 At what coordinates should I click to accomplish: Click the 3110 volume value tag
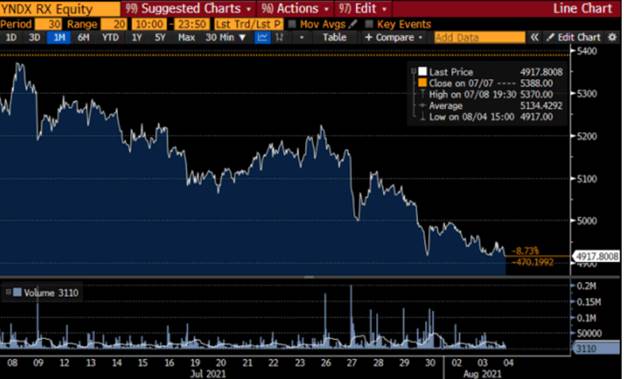pos(596,348)
